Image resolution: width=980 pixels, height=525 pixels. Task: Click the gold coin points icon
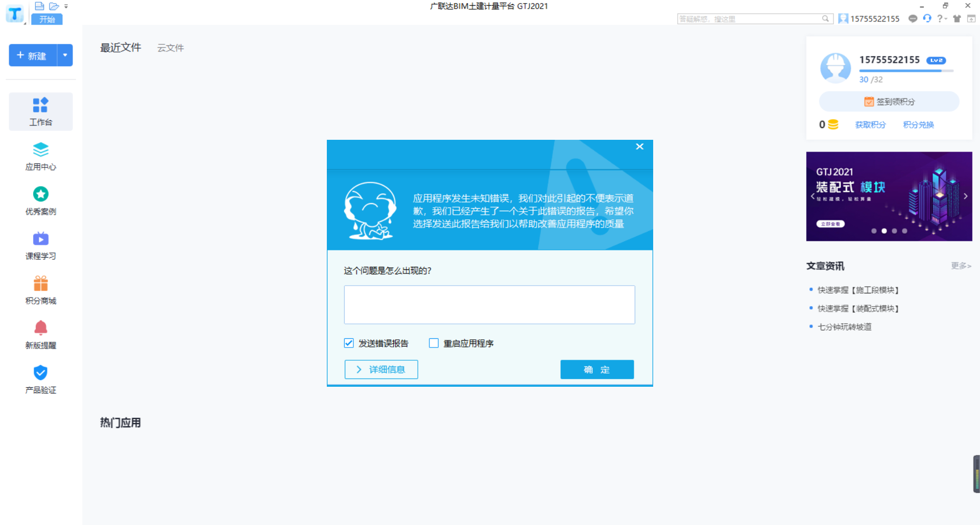pyautogui.click(x=833, y=124)
